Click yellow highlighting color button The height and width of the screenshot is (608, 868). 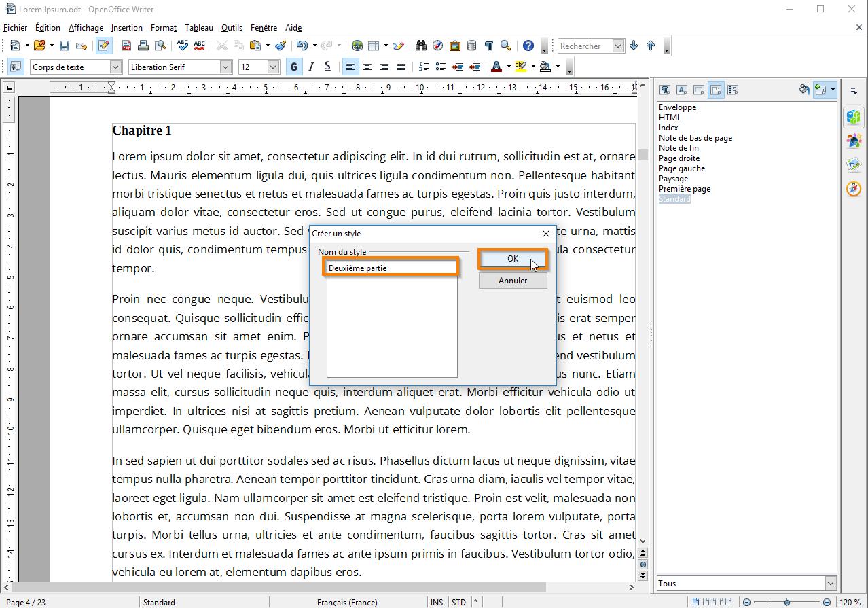point(521,67)
